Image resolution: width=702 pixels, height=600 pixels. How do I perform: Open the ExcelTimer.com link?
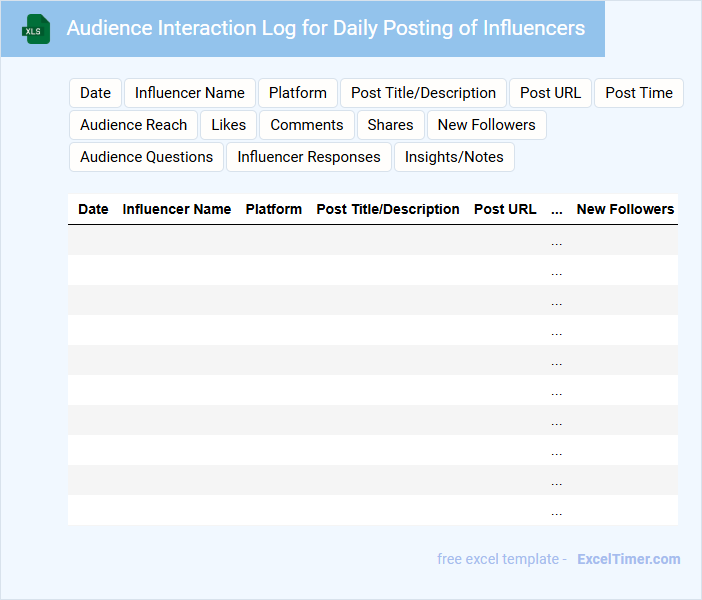click(628, 559)
